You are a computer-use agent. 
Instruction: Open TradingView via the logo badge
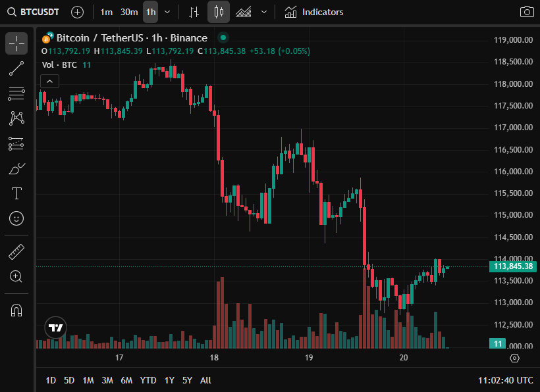[55, 328]
